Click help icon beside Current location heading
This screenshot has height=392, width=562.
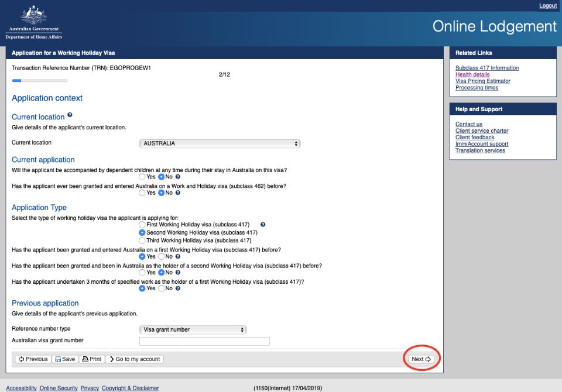(70, 115)
